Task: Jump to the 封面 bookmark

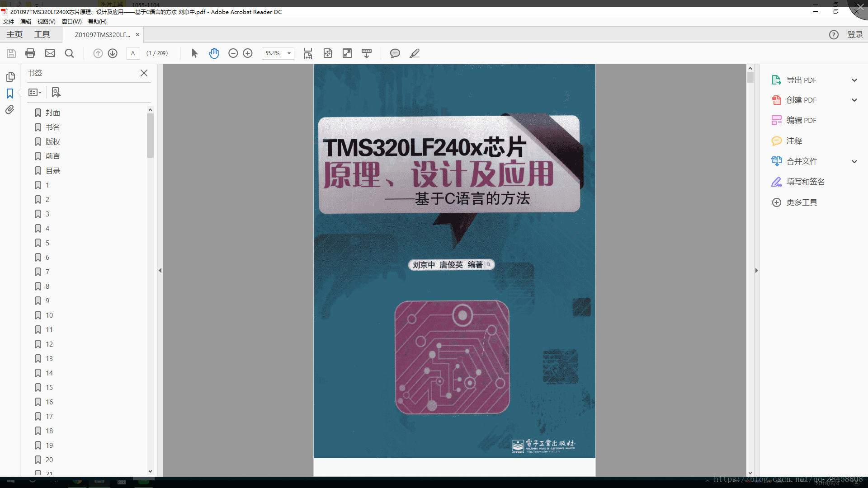Action: (53, 113)
